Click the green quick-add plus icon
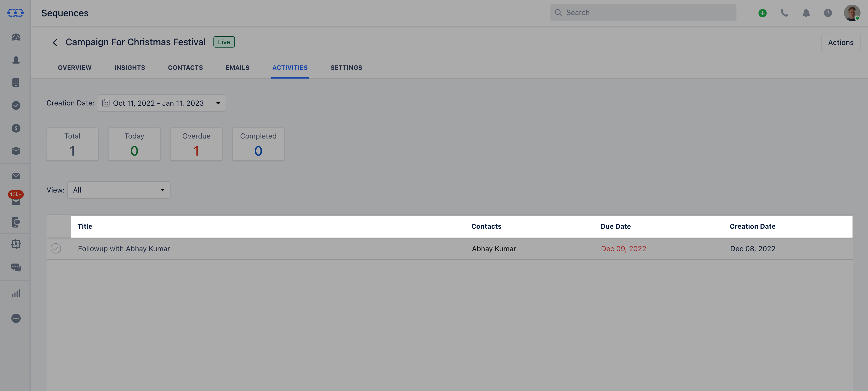The image size is (868, 391). [763, 13]
